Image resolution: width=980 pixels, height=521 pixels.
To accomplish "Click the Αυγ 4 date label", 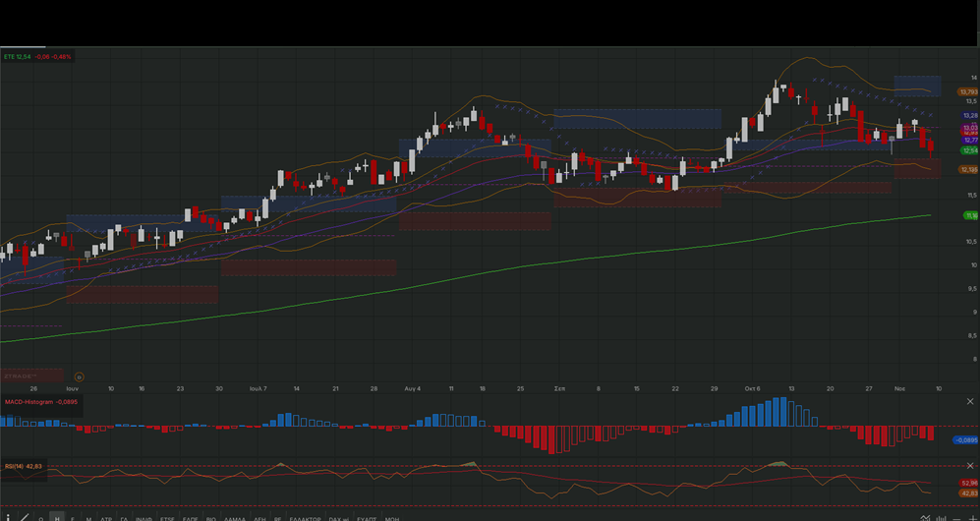I will pos(413,388).
